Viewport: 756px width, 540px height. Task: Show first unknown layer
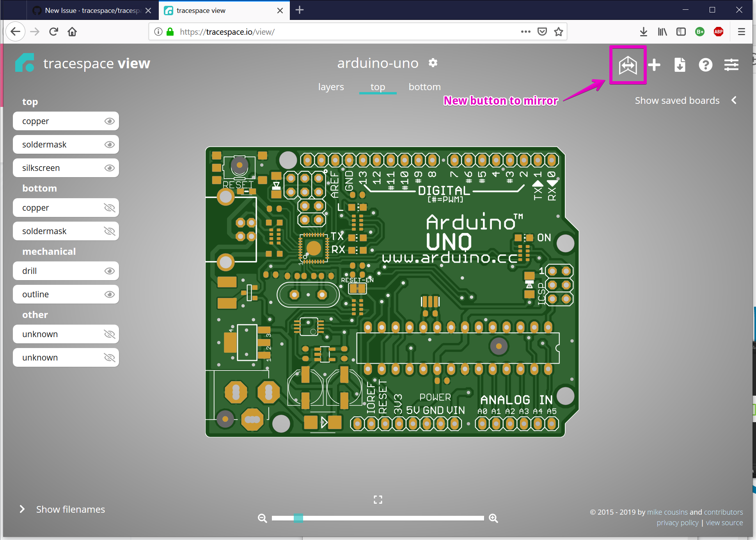pyautogui.click(x=110, y=334)
